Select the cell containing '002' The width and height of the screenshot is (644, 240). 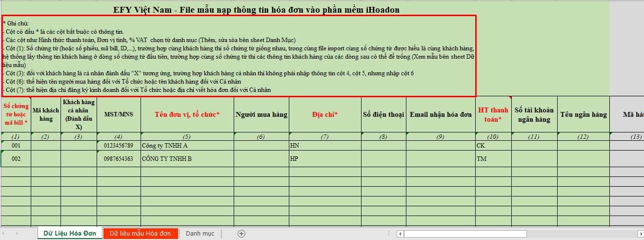(x=16, y=158)
